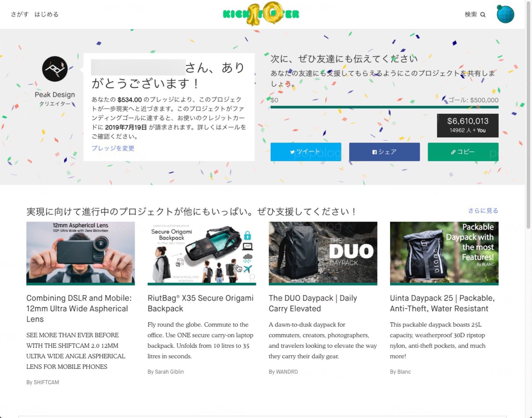Click the 'By WANDRD' creator text

tap(283, 372)
